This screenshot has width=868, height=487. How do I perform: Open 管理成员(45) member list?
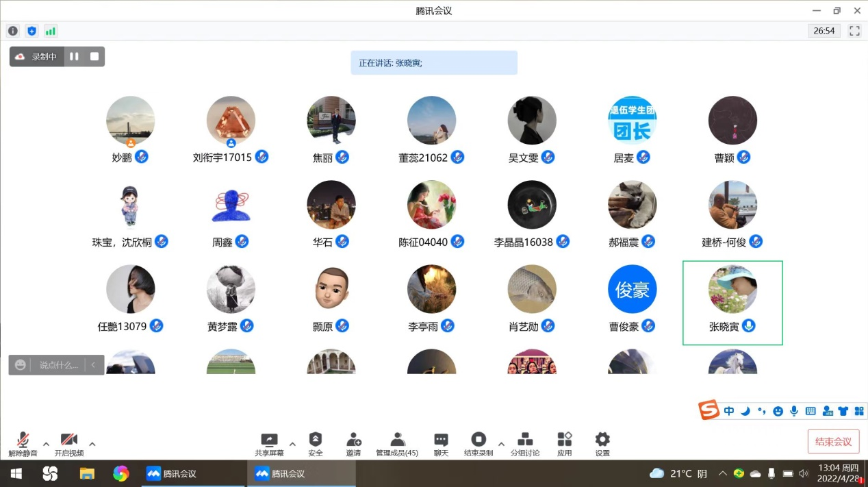pos(397,444)
